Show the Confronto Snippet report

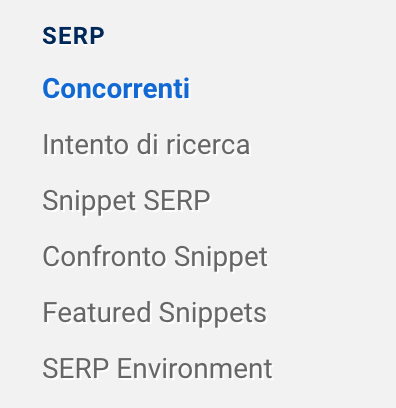click(x=155, y=257)
